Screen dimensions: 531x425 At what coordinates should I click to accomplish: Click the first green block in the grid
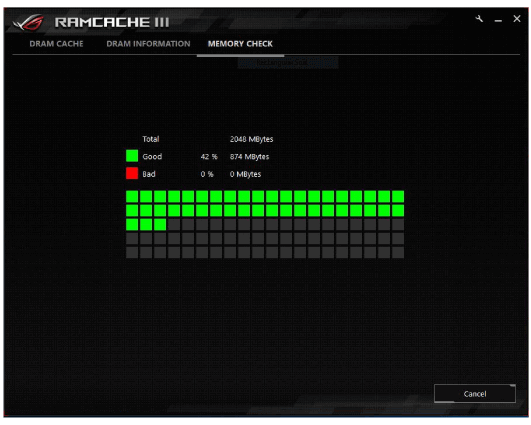tap(132, 196)
